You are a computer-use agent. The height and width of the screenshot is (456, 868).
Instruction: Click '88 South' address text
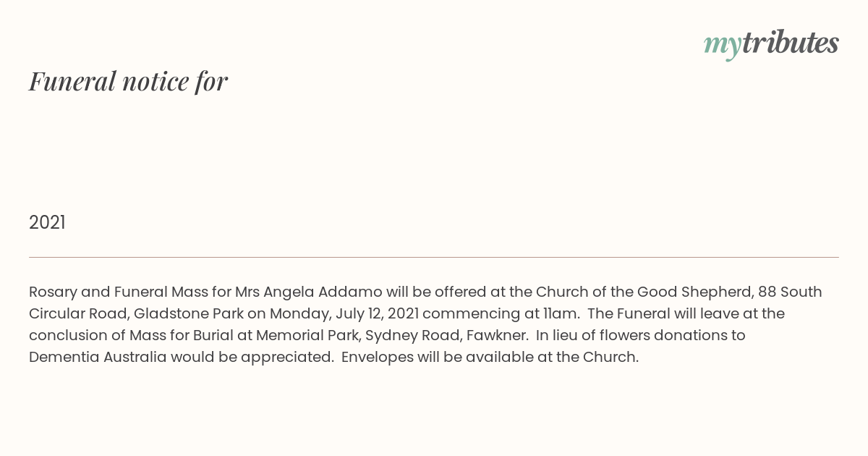pyautogui.click(x=790, y=292)
